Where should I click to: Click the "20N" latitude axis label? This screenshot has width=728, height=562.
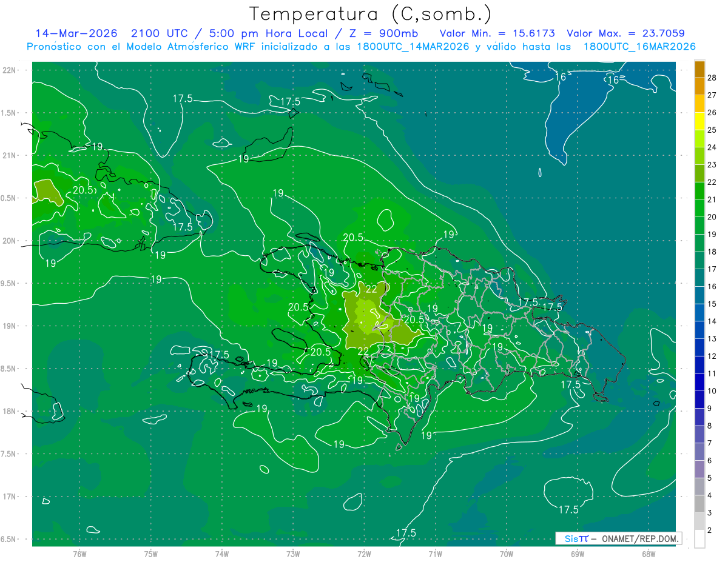10,241
